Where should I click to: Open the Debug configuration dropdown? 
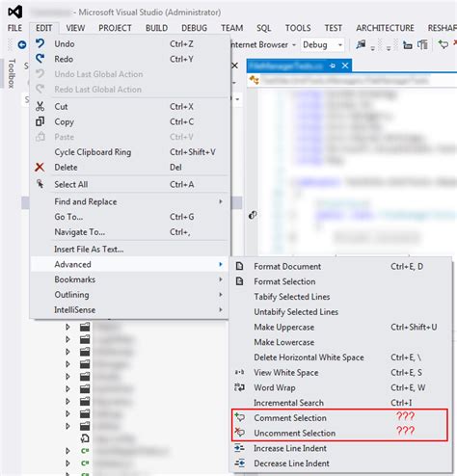click(x=322, y=44)
